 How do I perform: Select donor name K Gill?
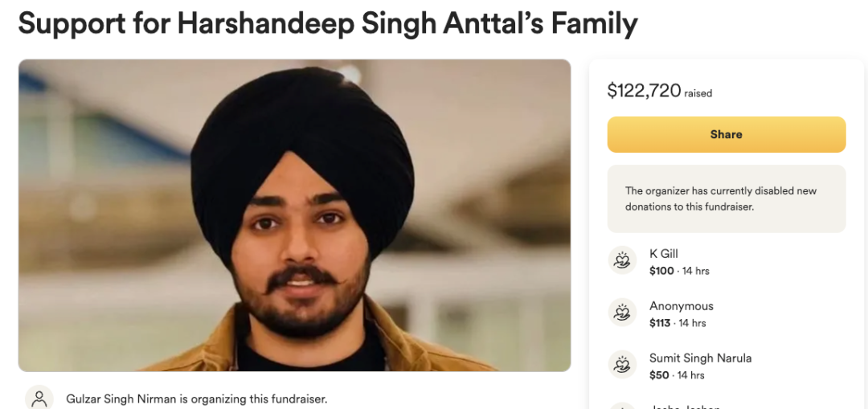click(664, 254)
